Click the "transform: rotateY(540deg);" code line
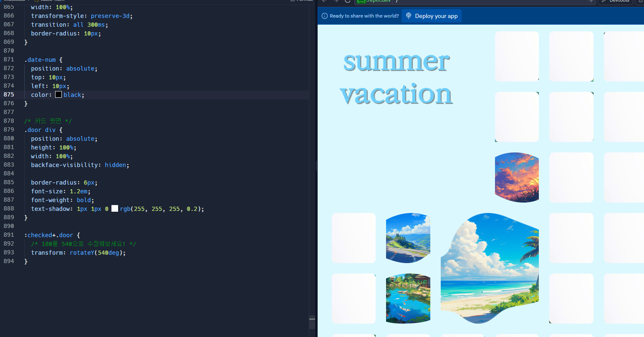This screenshot has width=644, height=337. (78, 253)
